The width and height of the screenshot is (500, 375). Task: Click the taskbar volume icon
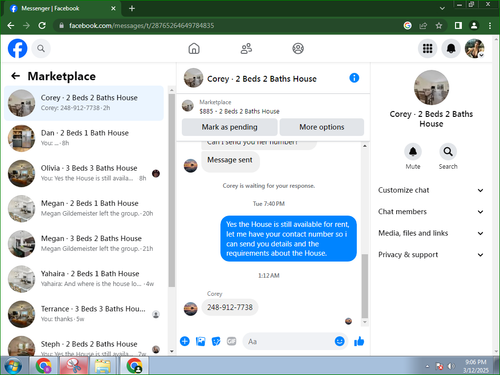(x=451, y=366)
